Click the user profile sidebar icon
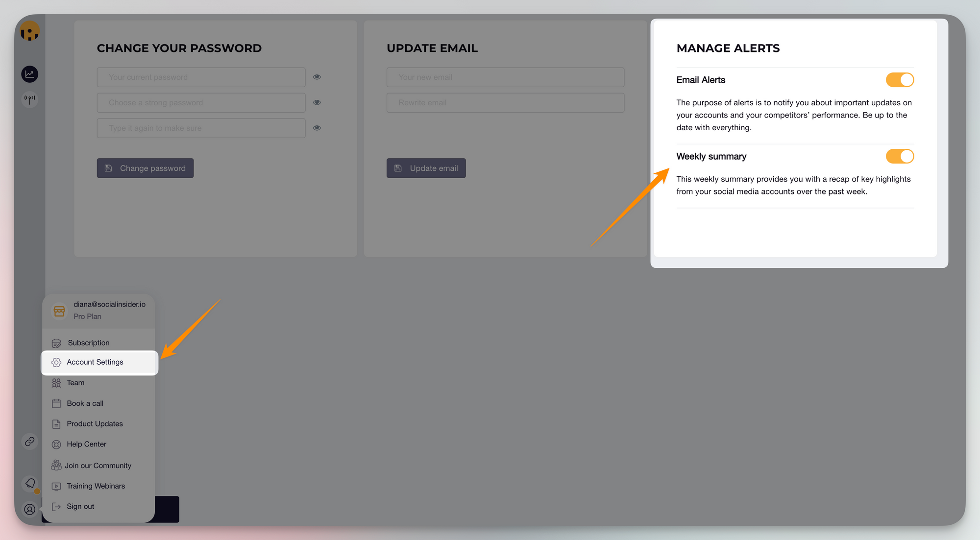The height and width of the screenshot is (540, 980). tap(30, 510)
